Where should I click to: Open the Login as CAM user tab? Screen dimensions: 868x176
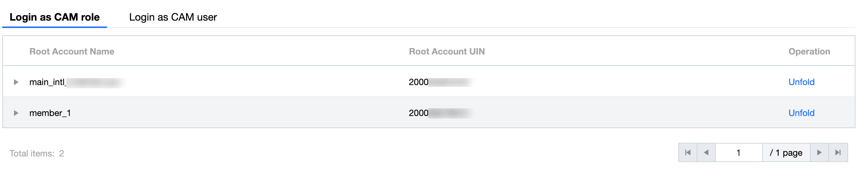click(173, 17)
